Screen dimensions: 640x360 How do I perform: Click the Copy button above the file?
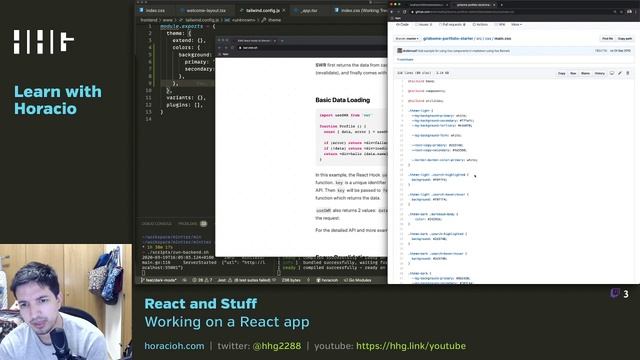(562, 73)
